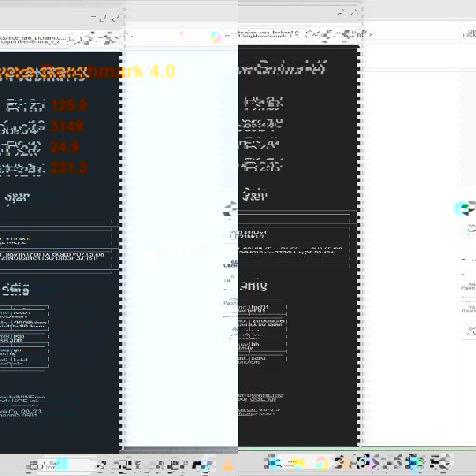This screenshot has height=476, width=476.
Task: Click the Edge logo at far right edge
Action: (460, 208)
